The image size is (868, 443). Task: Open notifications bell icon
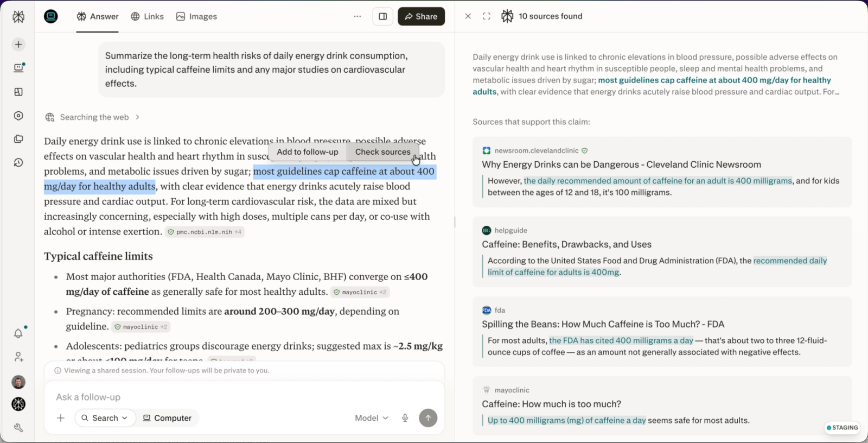18,333
